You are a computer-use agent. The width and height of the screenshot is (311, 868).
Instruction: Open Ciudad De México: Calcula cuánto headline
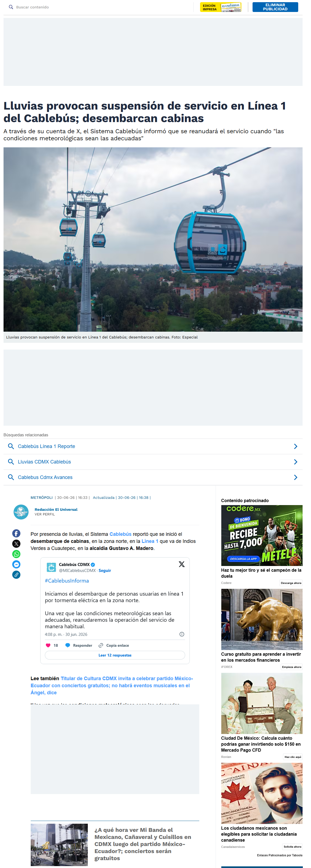click(261, 744)
